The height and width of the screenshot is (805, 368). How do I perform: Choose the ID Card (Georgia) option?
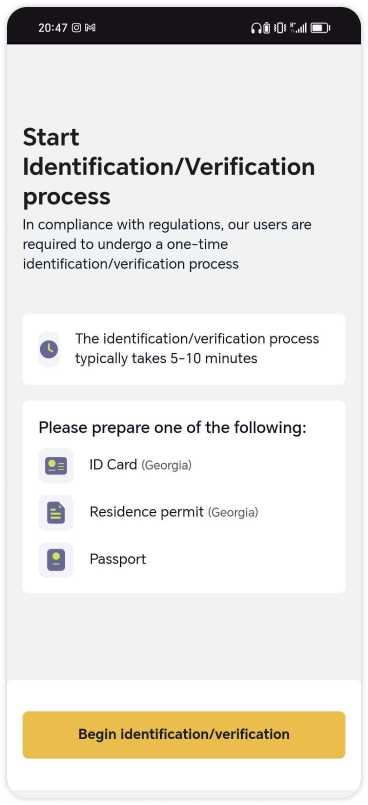coord(184,466)
